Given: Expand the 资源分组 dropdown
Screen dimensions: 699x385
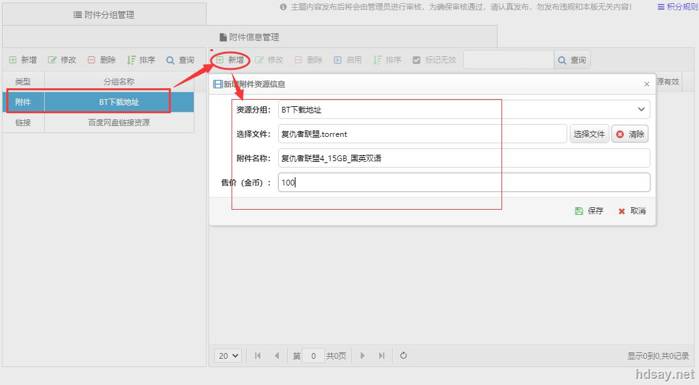Looking at the screenshot, I should [641, 109].
